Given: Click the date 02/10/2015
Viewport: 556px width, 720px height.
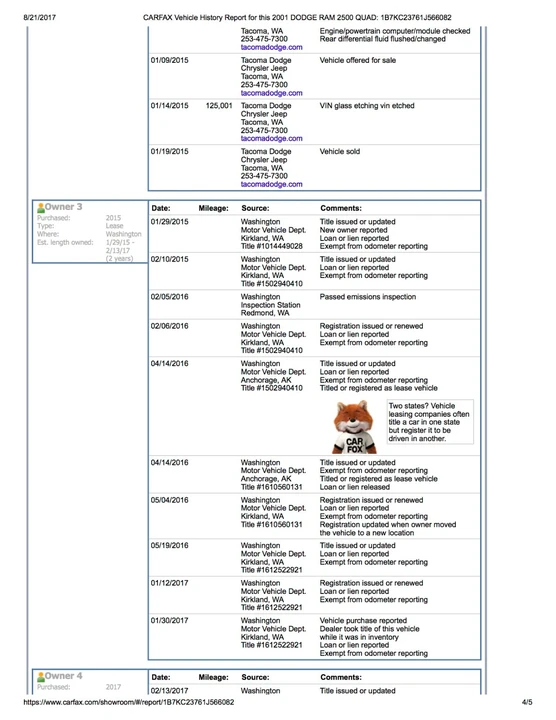Looking at the screenshot, I should pyautogui.click(x=169, y=259).
